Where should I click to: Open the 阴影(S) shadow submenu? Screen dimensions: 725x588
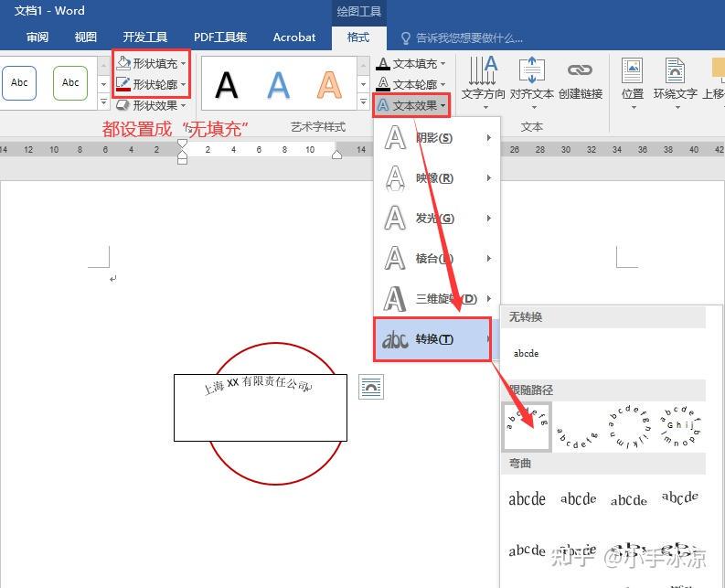click(x=437, y=138)
